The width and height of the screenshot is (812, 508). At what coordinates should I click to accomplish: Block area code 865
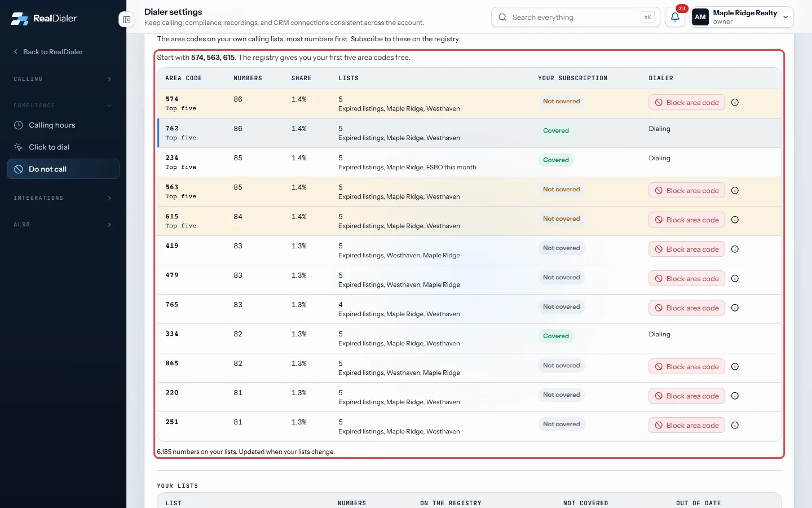687,367
